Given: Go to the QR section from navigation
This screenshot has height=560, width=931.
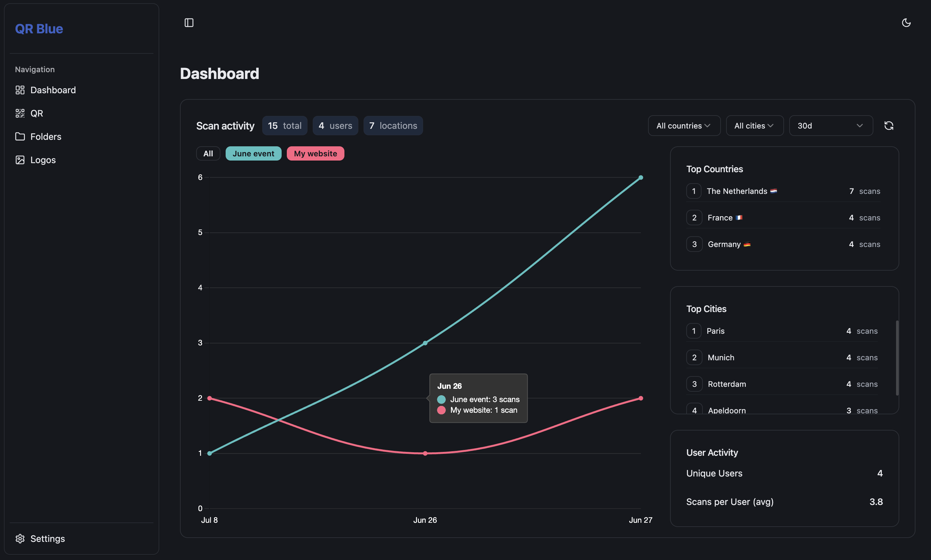Looking at the screenshot, I should coord(37,113).
